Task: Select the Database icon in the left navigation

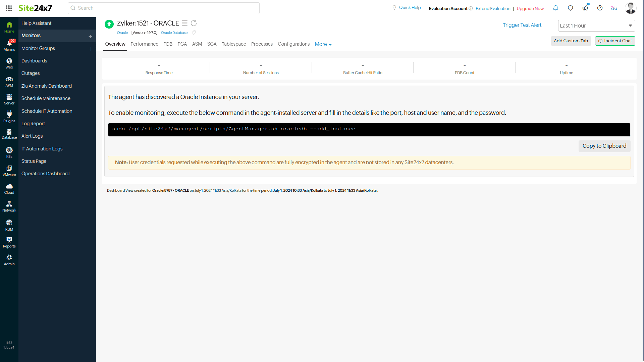Action: (x=9, y=132)
